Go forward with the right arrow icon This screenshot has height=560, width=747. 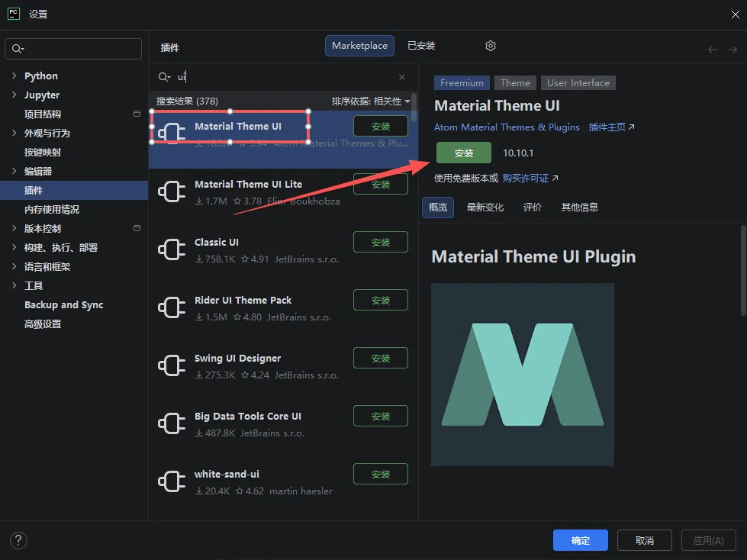pyautogui.click(x=733, y=50)
